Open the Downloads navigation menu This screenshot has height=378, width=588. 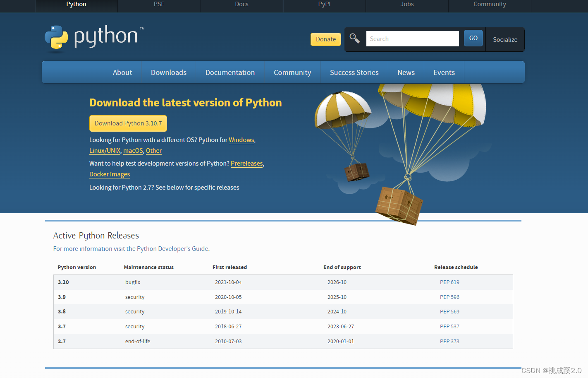point(169,72)
